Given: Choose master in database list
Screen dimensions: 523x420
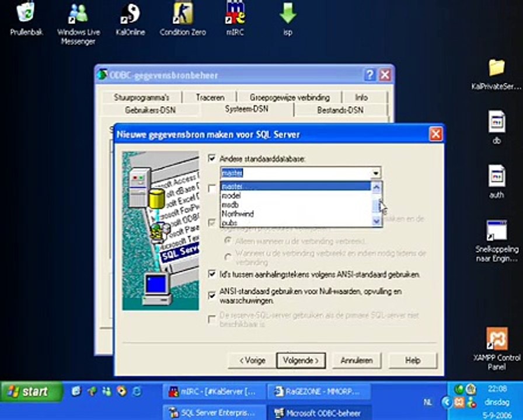Looking at the screenshot, I should pos(295,186).
